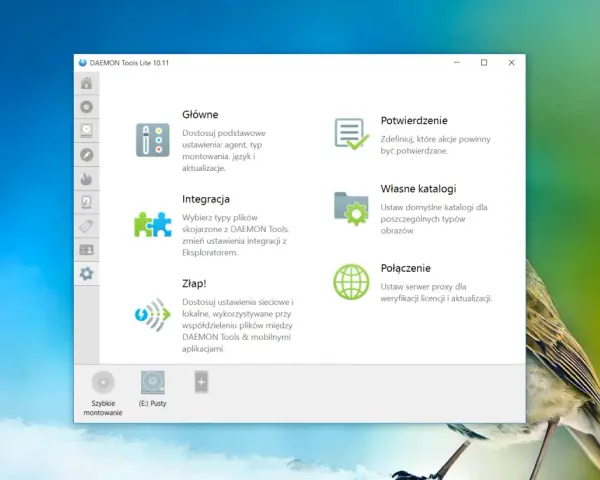Open the Połączenie settings heading
600x480 pixels.
pyautogui.click(x=406, y=268)
